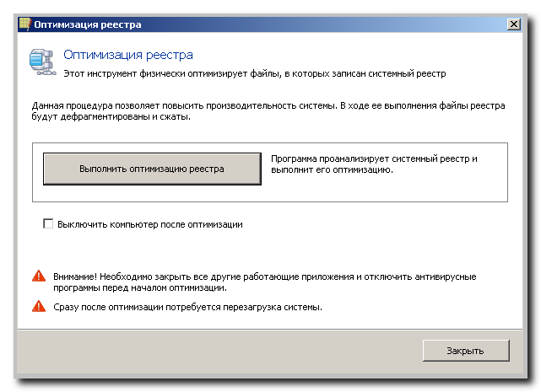Enable shutdown computer after optimization checkbox

tap(48, 223)
